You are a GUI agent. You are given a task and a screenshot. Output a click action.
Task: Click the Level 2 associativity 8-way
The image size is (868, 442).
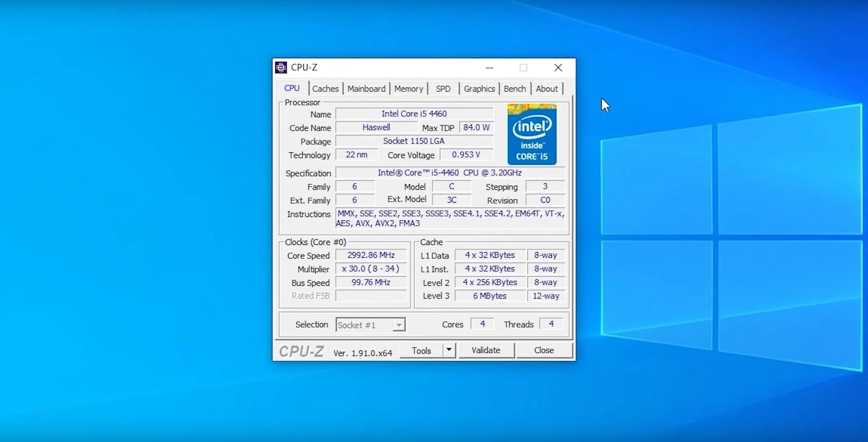(x=546, y=282)
